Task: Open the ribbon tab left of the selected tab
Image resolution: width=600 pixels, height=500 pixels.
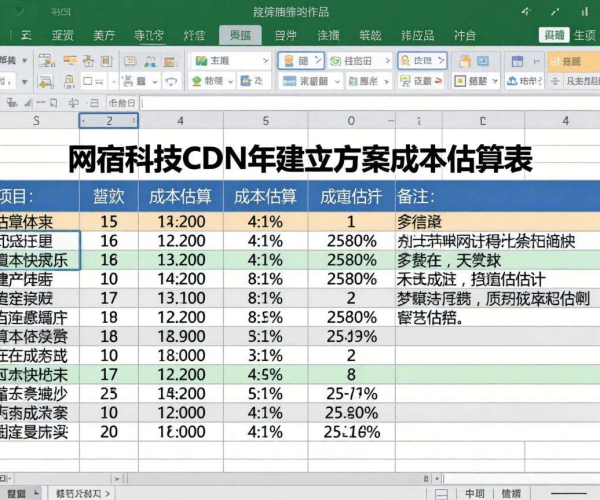Action: (194, 36)
